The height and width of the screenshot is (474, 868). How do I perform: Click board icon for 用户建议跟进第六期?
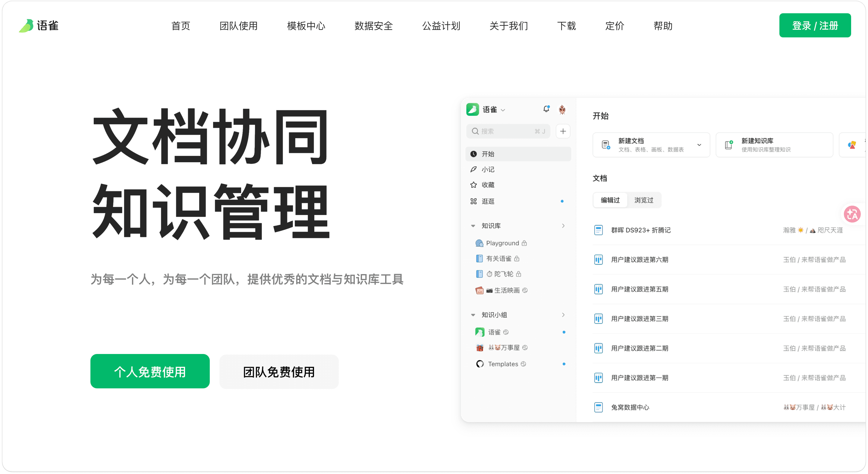599,260
